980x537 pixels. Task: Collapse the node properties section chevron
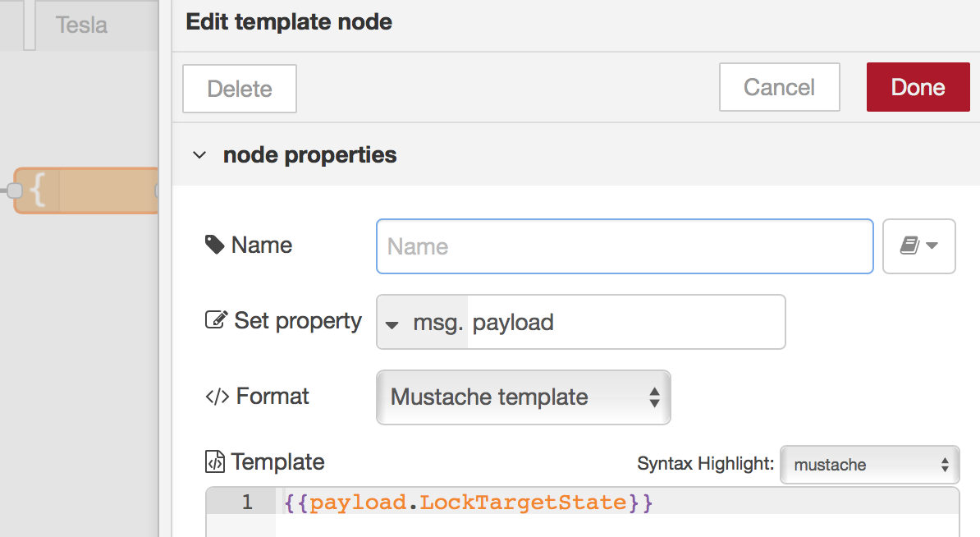point(199,155)
